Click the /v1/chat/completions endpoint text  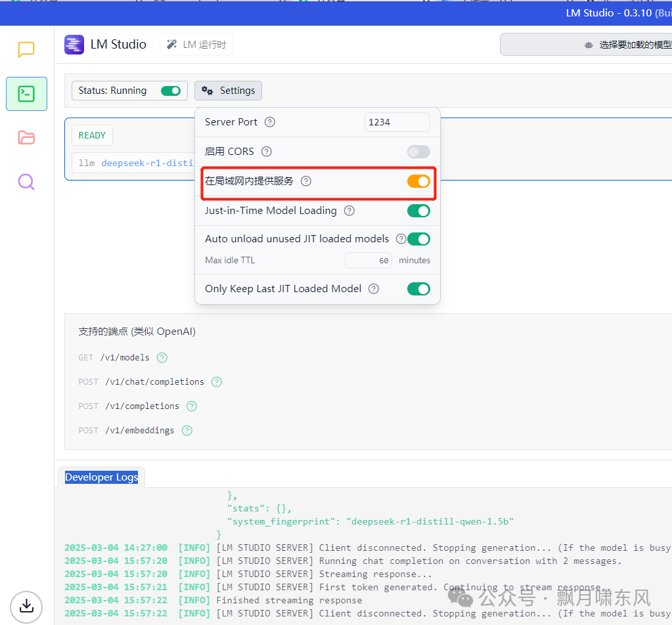click(155, 382)
